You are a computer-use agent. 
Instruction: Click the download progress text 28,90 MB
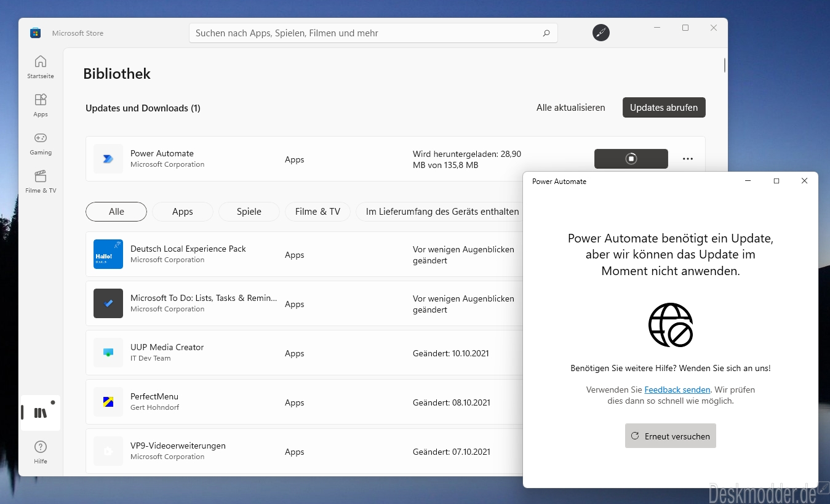pyautogui.click(x=467, y=159)
